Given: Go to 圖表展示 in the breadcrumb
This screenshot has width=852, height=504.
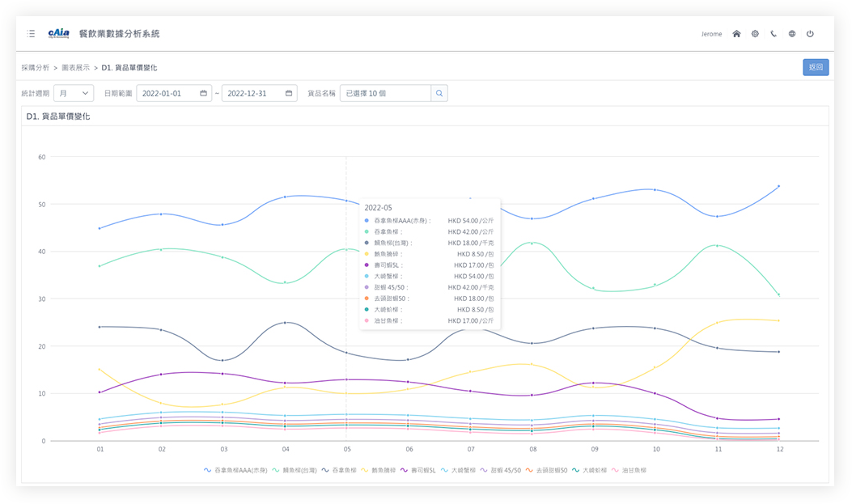Looking at the screenshot, I should click(75, 68).
